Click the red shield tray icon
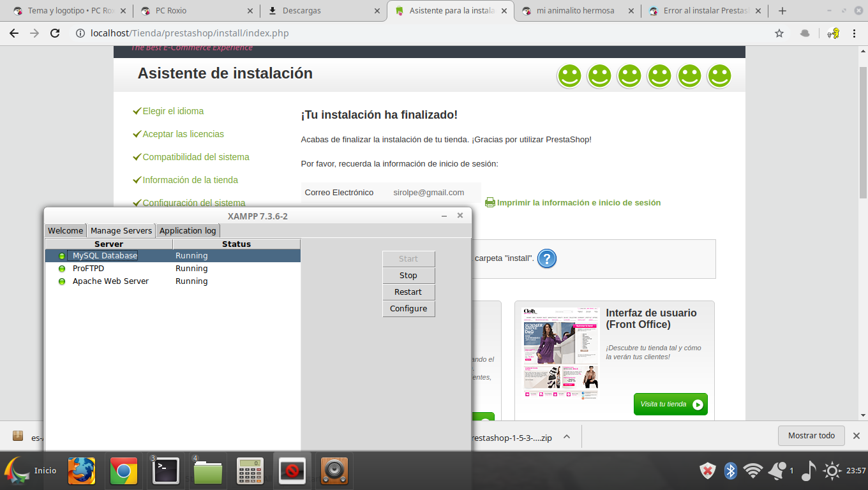 [x=707, y=471]
